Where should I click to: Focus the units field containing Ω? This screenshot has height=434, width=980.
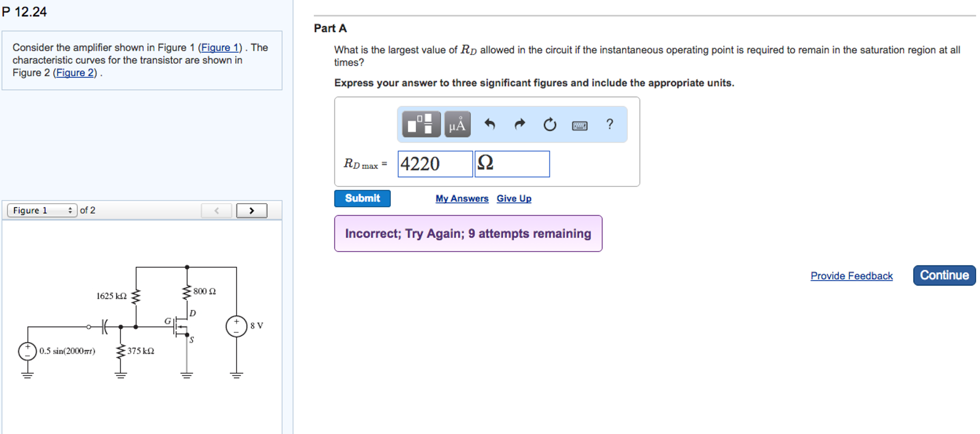pos(512,164)
